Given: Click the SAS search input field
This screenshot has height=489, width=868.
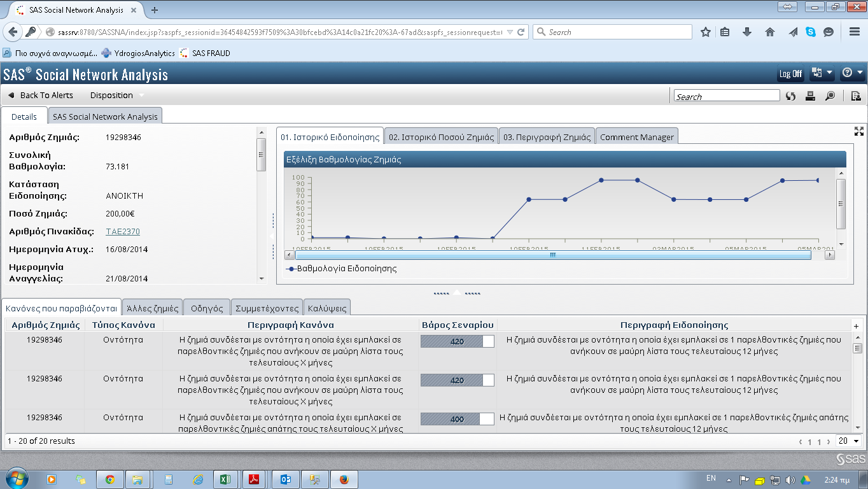Looking at the screenshot, I should (x=727, y=96).
